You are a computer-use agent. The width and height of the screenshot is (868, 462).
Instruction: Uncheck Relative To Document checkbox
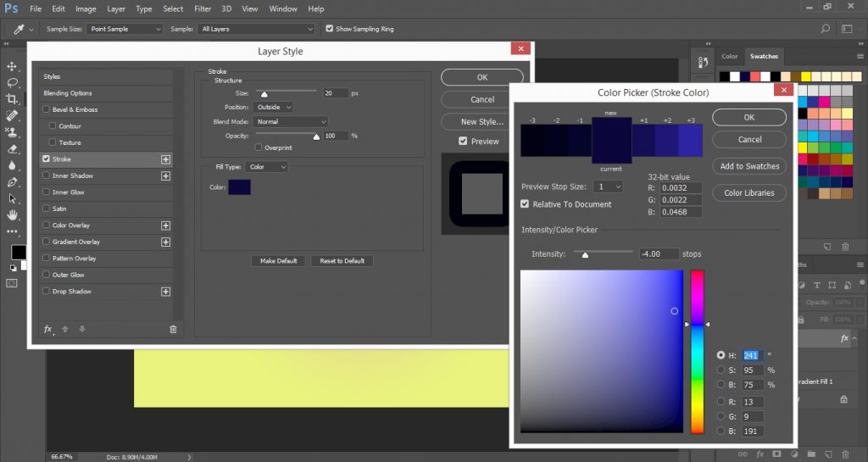point(525,204)
